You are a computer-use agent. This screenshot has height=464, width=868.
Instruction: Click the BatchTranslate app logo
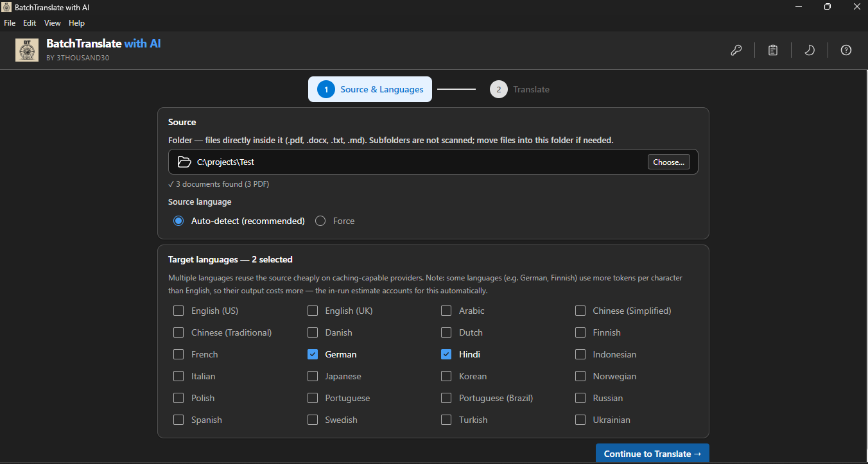(27, 50)
